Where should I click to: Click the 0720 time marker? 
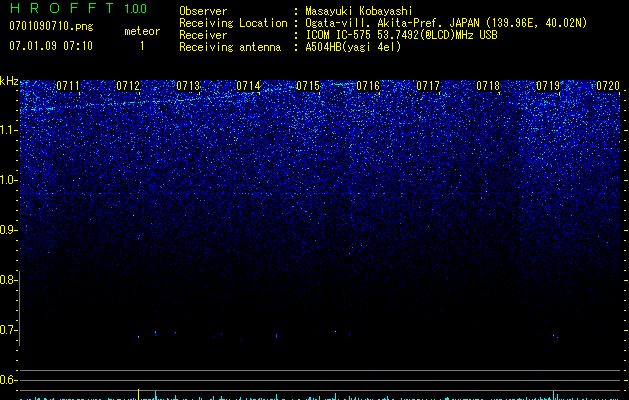[x=608, y=86]
